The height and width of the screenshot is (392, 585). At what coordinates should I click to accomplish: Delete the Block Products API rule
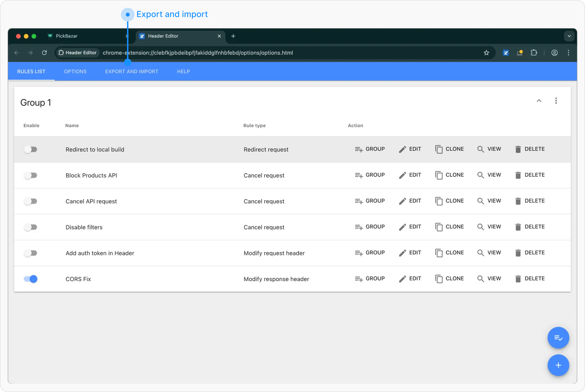530,175
